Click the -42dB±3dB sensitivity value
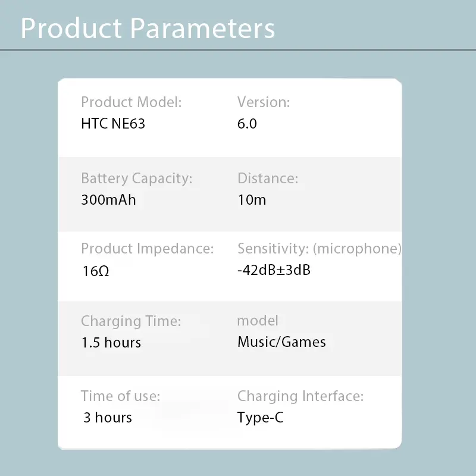 pos(274,270)
